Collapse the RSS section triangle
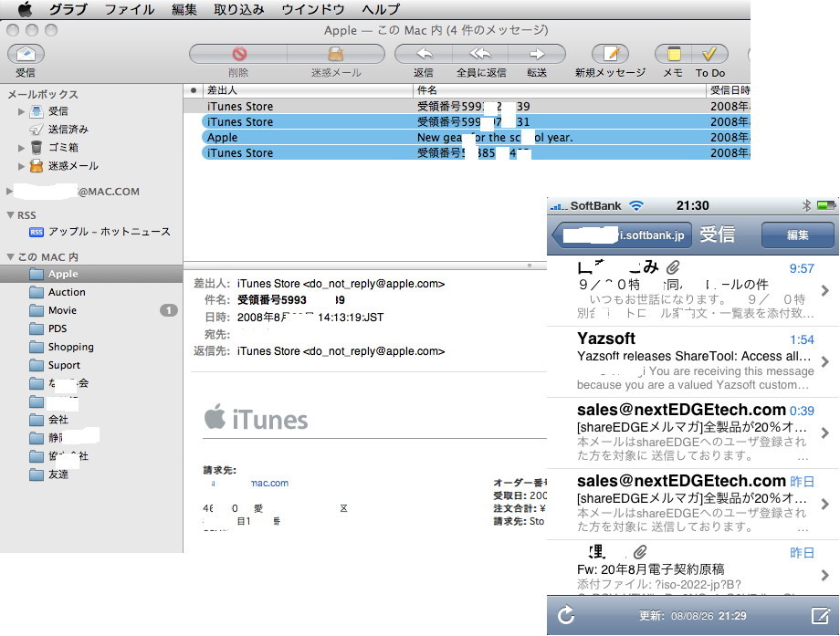Image resolution: width=840 pixels, height=636 pixels. click(10, 214)
